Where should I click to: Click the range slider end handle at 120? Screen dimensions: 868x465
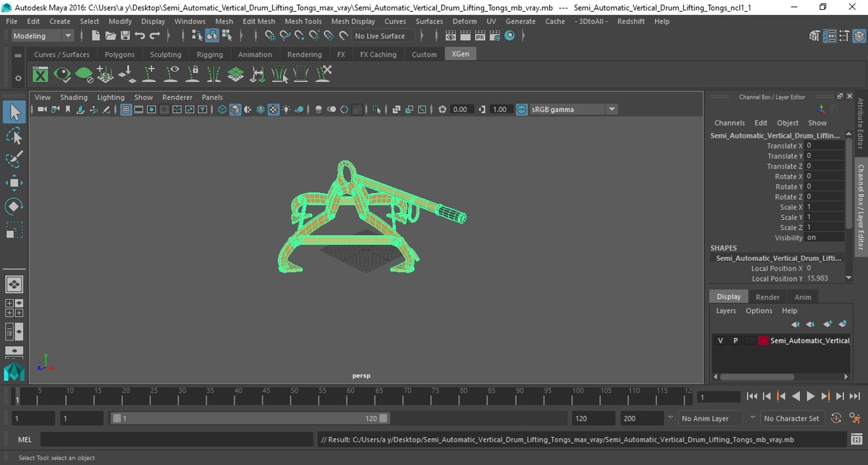click(383, 418)
